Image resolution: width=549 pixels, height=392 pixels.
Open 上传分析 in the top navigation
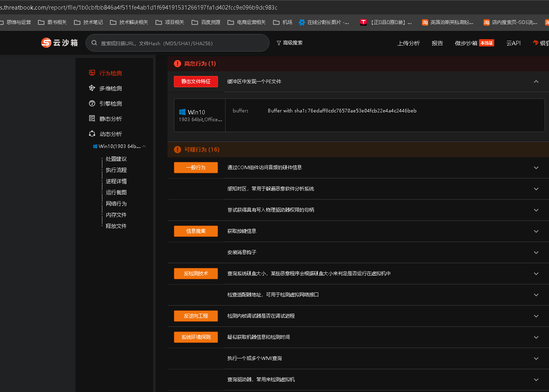tap(409, 43)
